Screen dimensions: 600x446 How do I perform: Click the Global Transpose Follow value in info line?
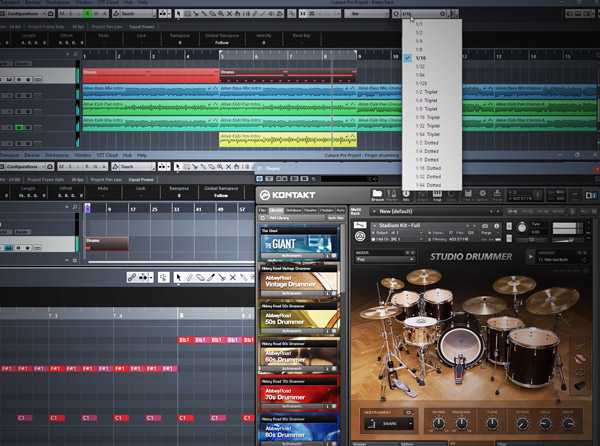click(x=221, y=43)
